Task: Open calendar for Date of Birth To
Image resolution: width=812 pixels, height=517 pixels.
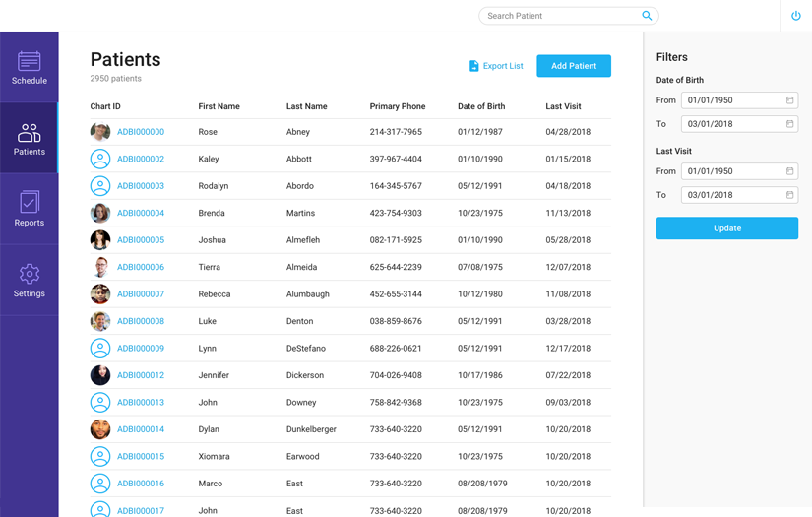Action: 789,124
